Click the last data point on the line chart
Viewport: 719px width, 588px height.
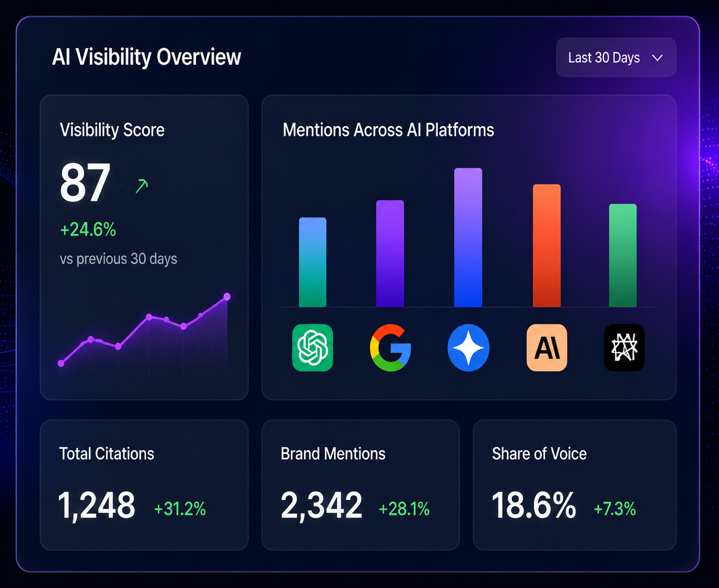227,297
